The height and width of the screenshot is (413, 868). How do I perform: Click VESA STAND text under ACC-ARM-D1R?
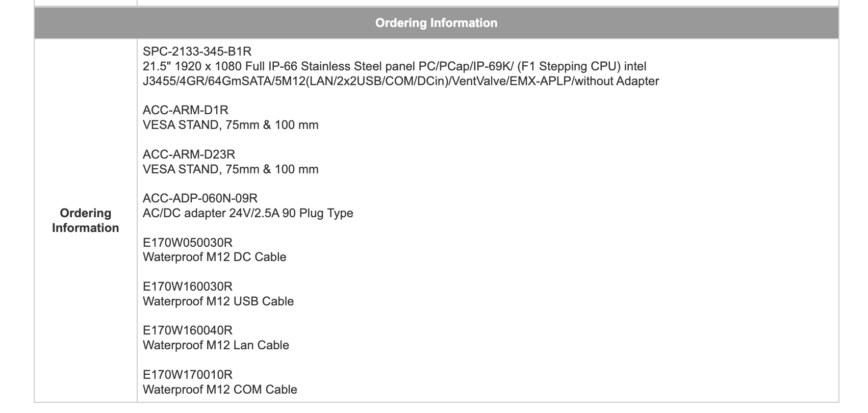231,125
